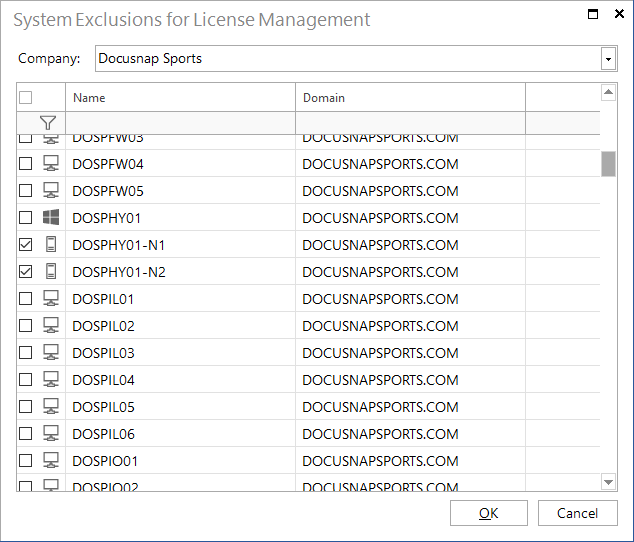634x542 pixels.
Task: Check the DOSPIL02 checkbox
Action: tap(25, 326)
